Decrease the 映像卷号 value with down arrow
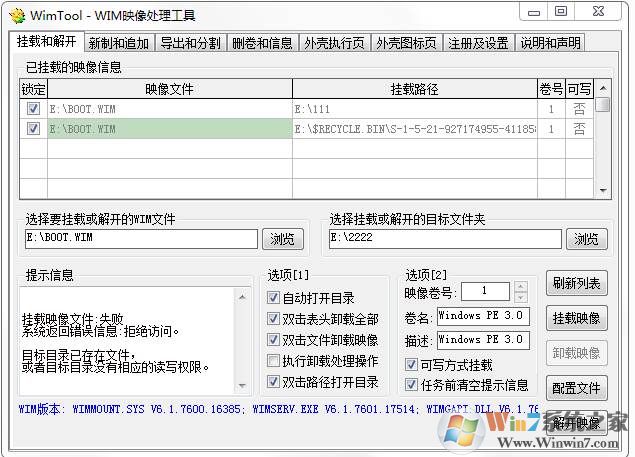This screenshot has width=635, height=457. (518, 296)
